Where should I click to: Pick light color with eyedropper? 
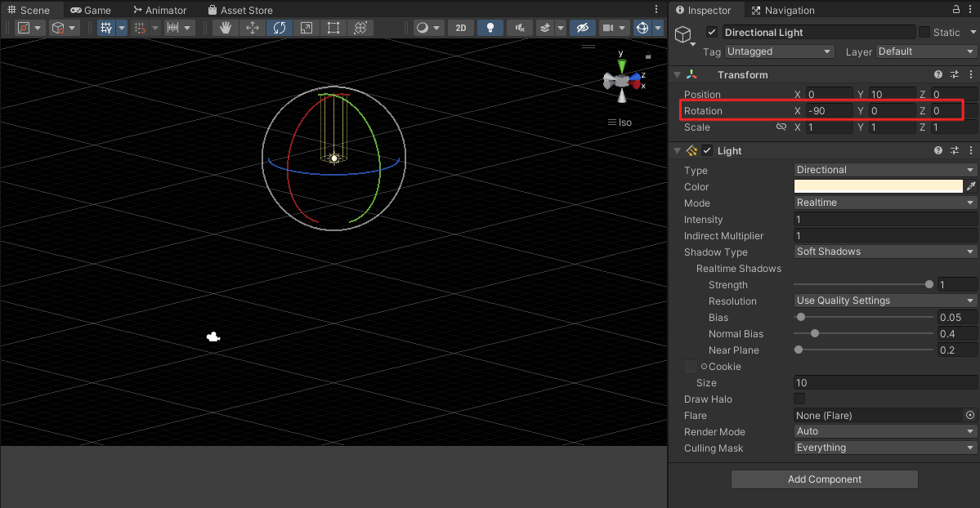point(971,186)
